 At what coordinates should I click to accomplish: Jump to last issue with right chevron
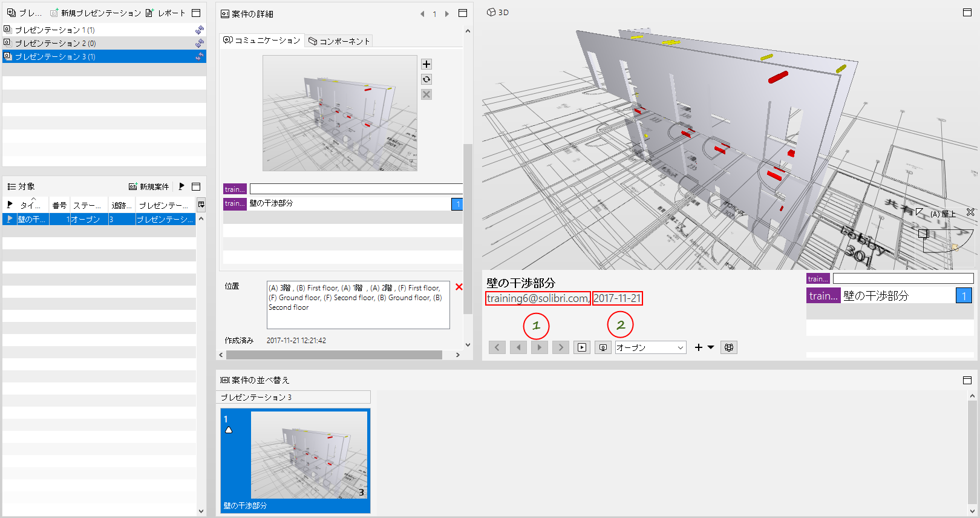[x=561, y=347]
